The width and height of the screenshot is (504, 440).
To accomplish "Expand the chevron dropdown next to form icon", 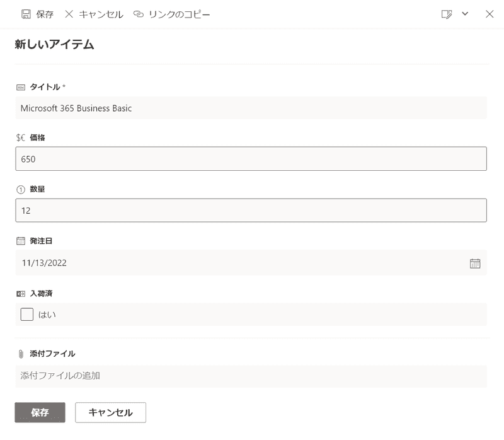I will click(466, 14).
